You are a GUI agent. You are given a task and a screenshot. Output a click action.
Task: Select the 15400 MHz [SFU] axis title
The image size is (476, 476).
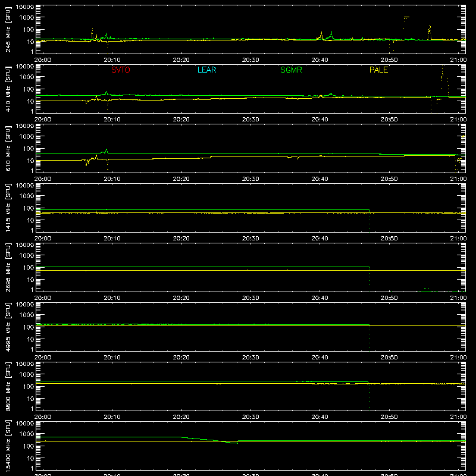(8, 446)
